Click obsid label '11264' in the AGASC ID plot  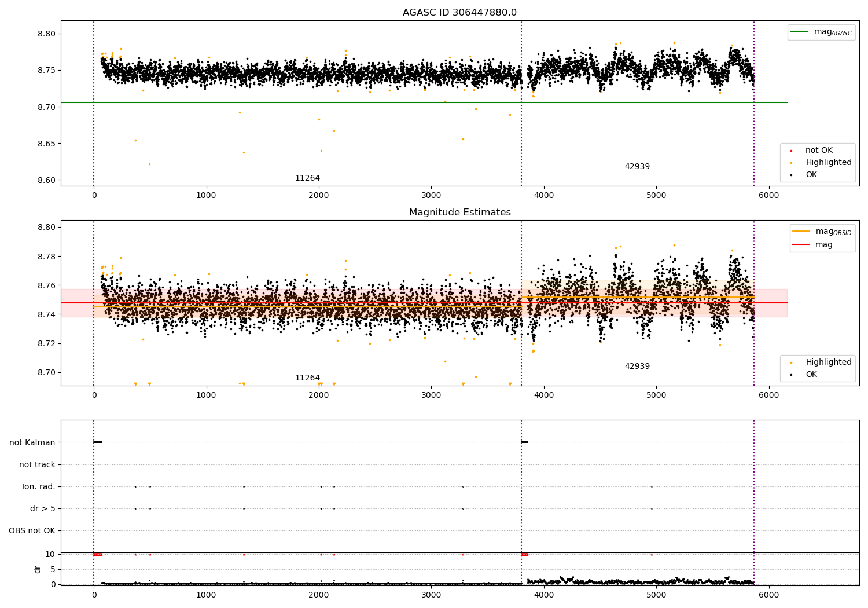tap(307, 178)
